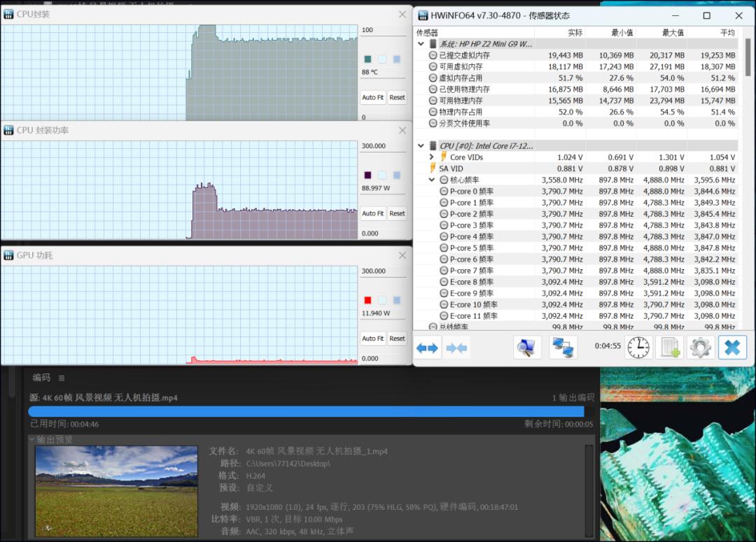Click the blue X close sensors icon
The height and width of the screenshot is (542, 756).
[x=731, y=348]
